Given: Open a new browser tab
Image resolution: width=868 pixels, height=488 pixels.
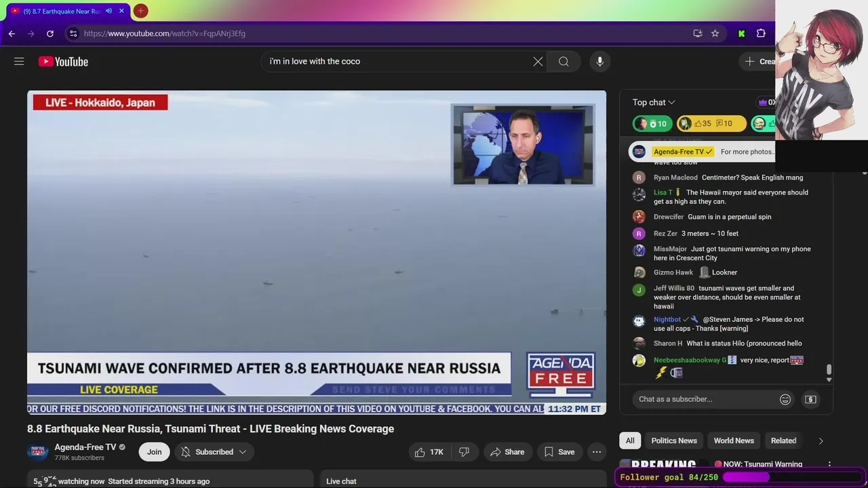Looking at the screenshot, I should [x=140, y=11].
